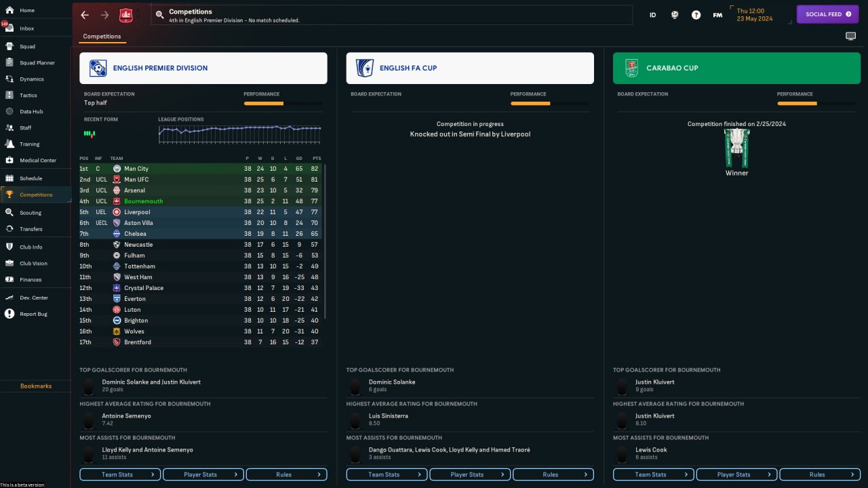Click the Carabao Cup trophy image
This screenshot has height=488, width=868.
pyautogui.click(x=736, y=148)
